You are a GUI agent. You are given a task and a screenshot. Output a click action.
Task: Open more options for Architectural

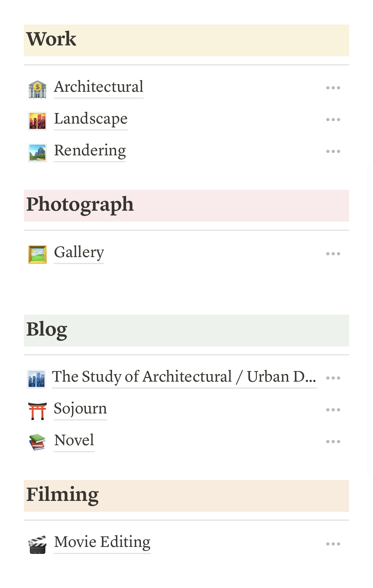point(333,88)
